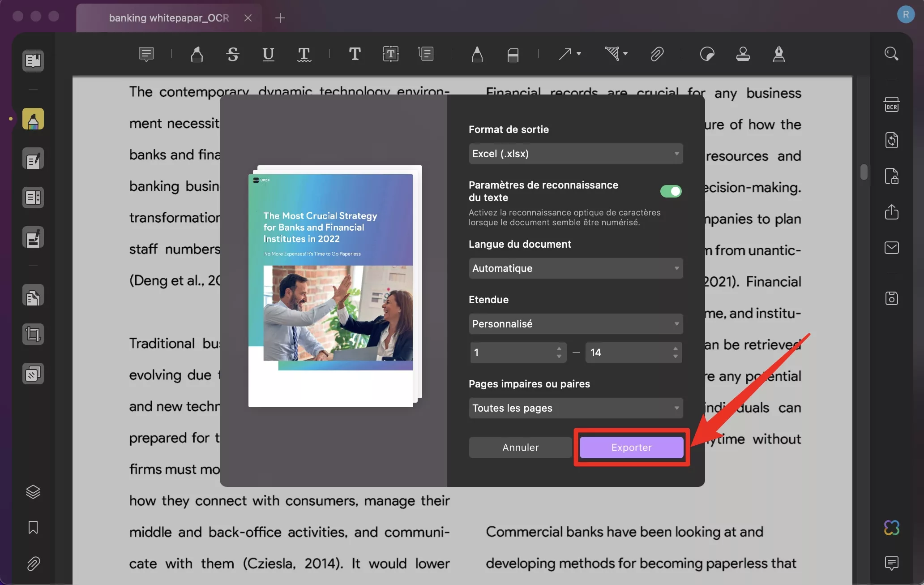This screenshot has height=585, width=924.
Task: Select the eraser tool
Action: pyautogui.click(x=513, y=54)
